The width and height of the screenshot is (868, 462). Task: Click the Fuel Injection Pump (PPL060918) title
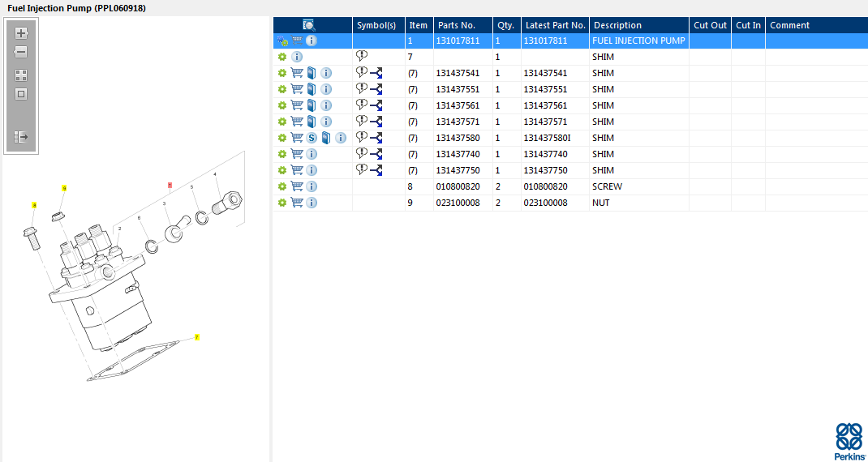tap(77, 8)
